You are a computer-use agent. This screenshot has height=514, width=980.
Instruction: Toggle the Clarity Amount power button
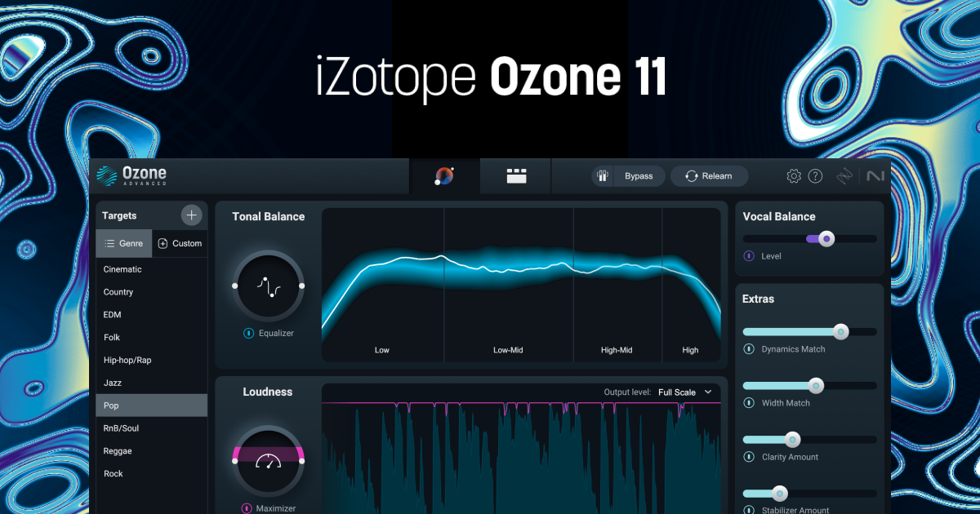click(749, 457)
